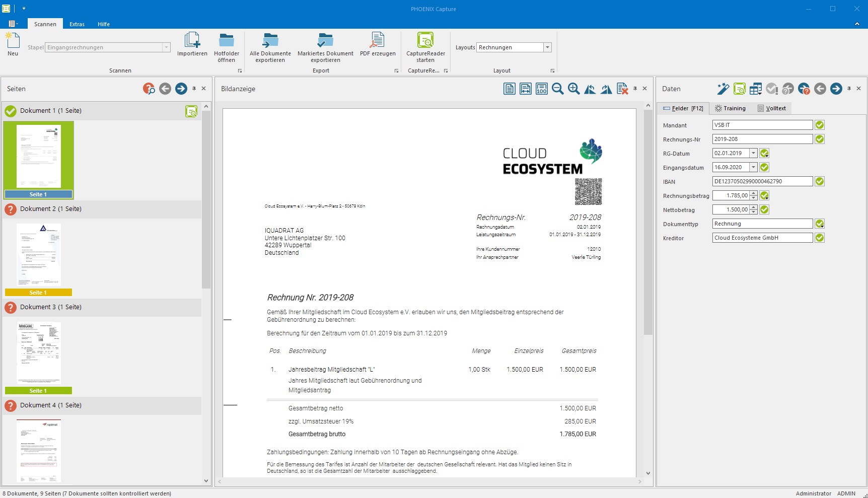The image size is (868, 498).
Task: Click the magic wand icon in Daten panel
Action: click(724, 89)
